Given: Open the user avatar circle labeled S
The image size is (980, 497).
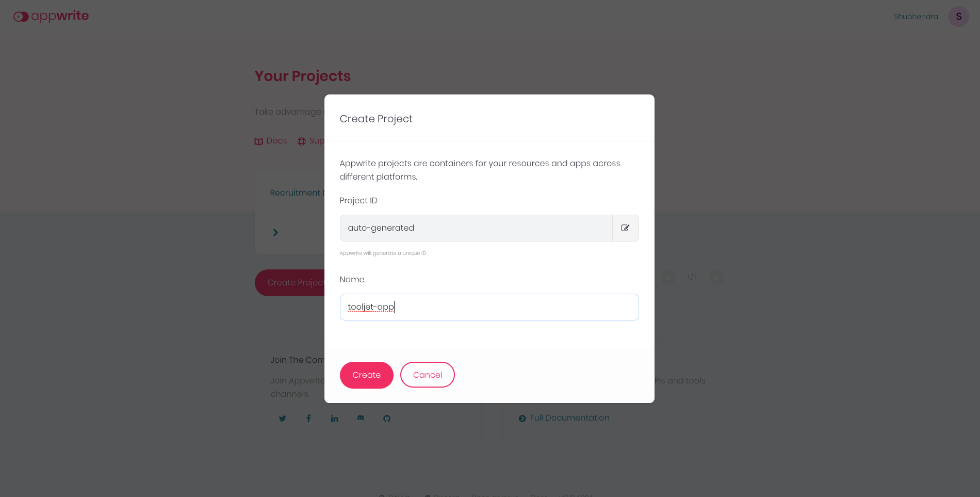Looking at the screenshot, I should point(958,16).
